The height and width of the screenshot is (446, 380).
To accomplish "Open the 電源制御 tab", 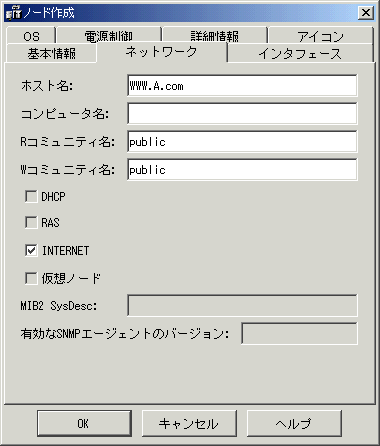I will tap(109, 36).
